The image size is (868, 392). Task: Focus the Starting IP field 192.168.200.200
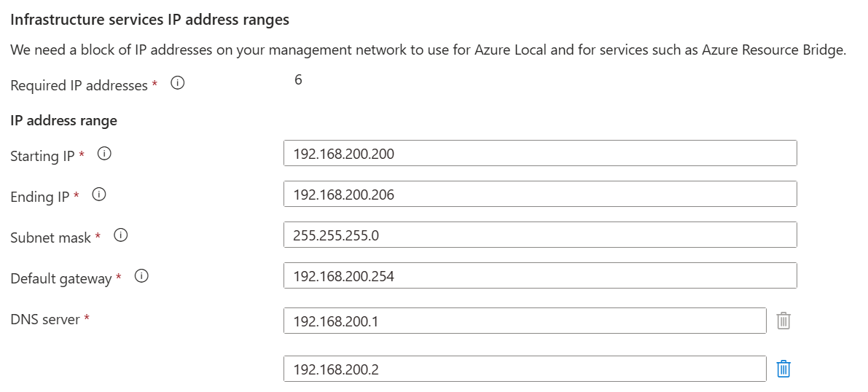coord(540,153)
